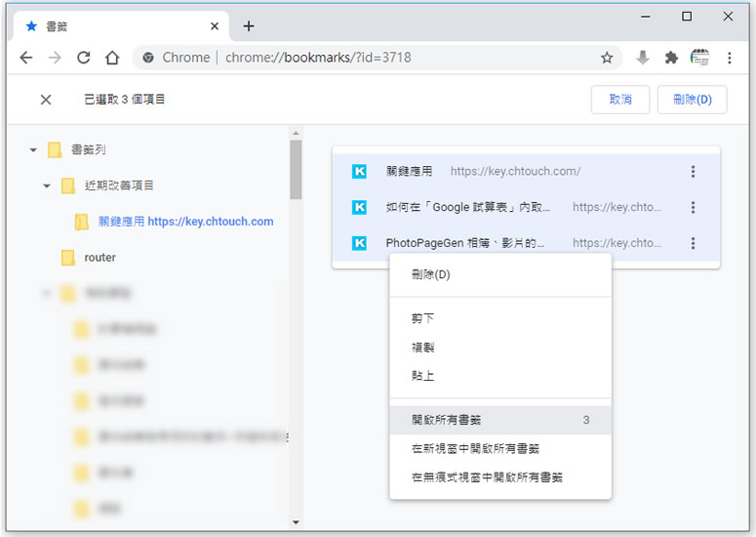Click the 近期改善項目 folder icon
Screen dimensions: 756x537
[x=68, y=186]
